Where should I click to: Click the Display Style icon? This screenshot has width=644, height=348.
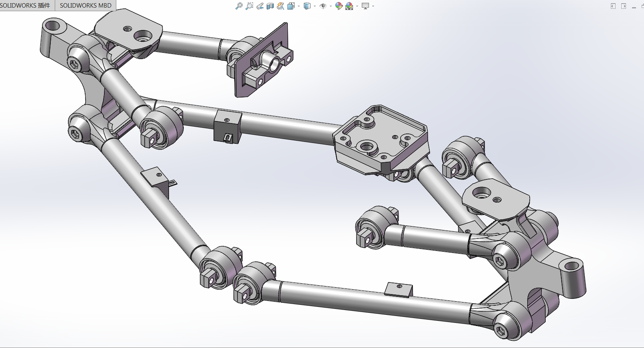pos(307,6)
